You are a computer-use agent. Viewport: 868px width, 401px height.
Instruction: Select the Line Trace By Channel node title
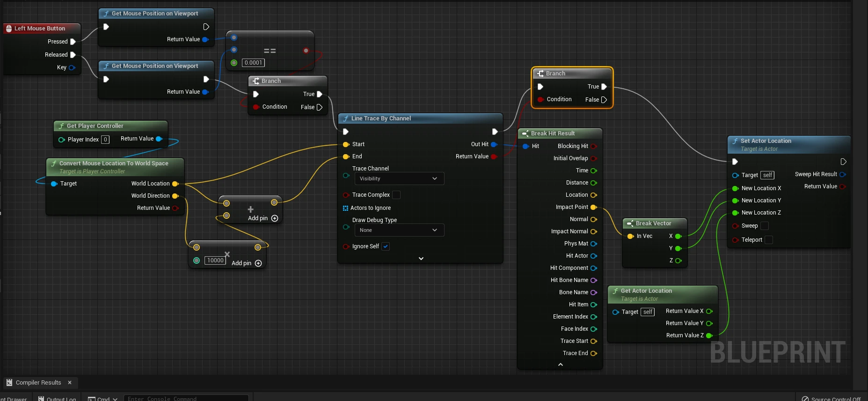pos(381,119)
